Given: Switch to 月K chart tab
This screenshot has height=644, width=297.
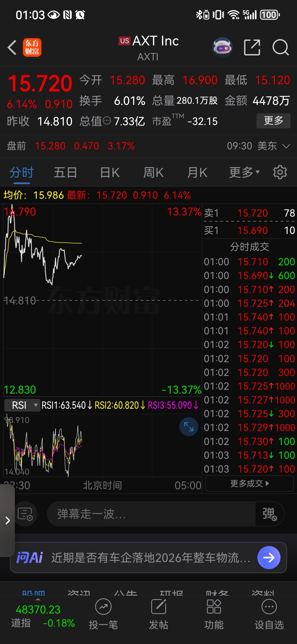Looking at the screenshot, I should pos(197,173).
